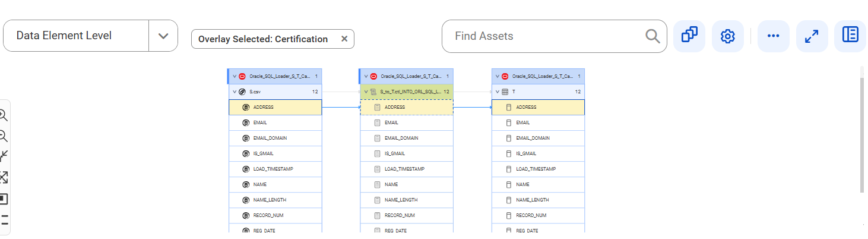Click the table icon next to T
The image size is (868, 239).
pyautogui.click(x=505, y=92)
